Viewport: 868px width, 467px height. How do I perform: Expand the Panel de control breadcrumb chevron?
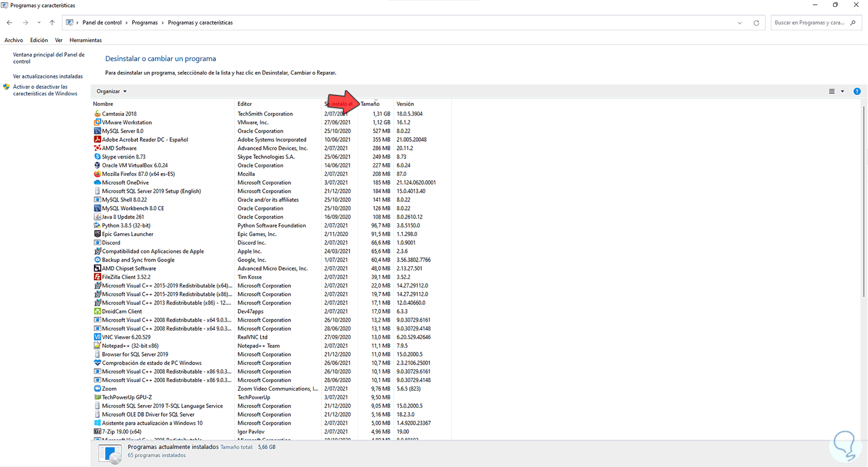pos(127,23)
